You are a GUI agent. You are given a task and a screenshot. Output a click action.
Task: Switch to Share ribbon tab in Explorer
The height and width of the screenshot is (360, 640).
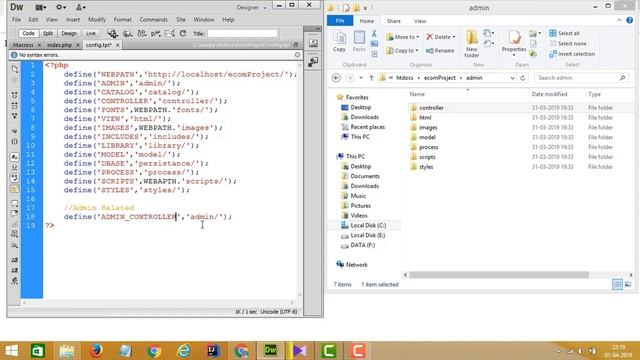point(393,21)
